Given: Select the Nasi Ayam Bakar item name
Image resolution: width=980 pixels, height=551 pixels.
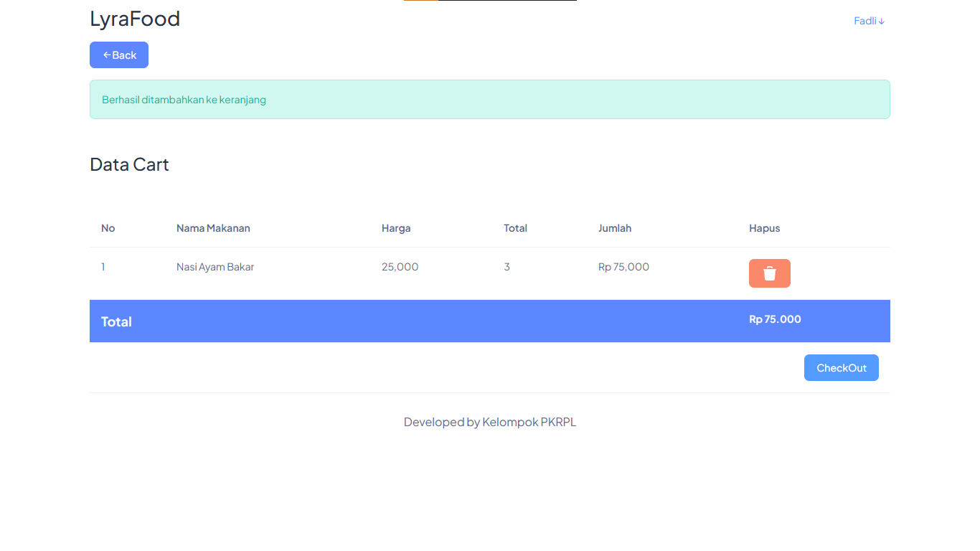Looking at the screenshot, I should point(215,267).
